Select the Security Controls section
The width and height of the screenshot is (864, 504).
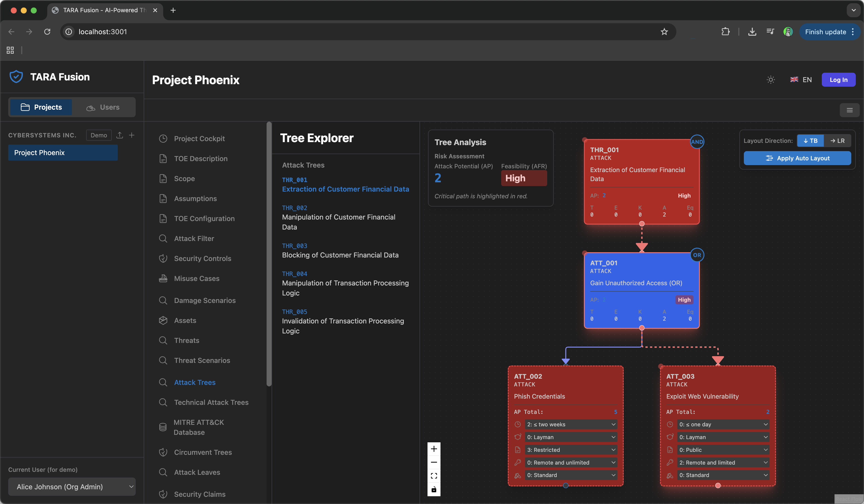pos(202,258)
